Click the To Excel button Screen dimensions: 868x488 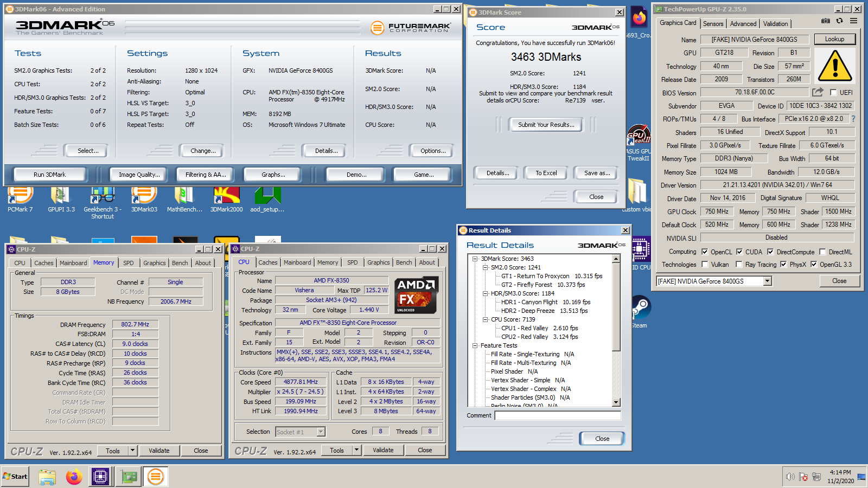click(546, 173)
